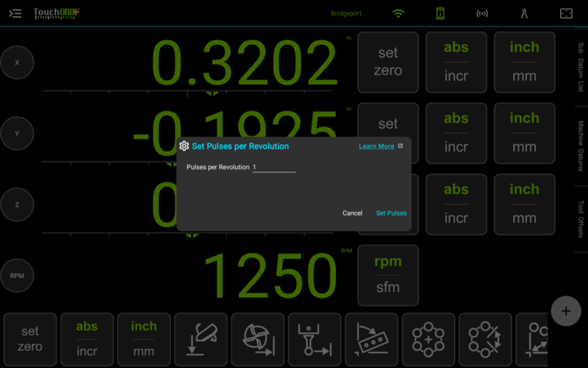Set zero for the Y axis
This screenshot has height=368, width=588.
click(x=388, y=123)
